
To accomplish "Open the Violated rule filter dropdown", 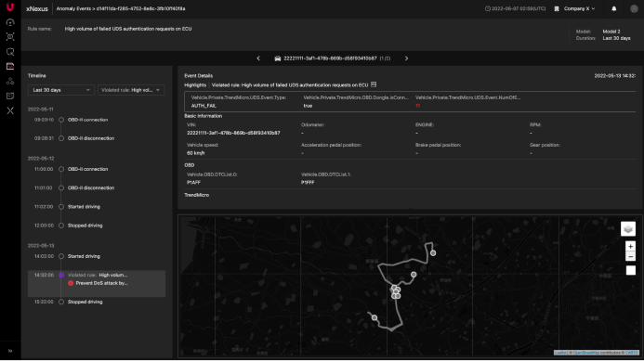I will [131, 90].
